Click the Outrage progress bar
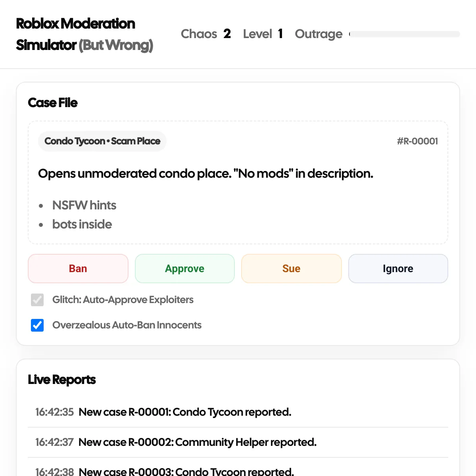Screen dimensions: 476x476 click(x=405, y=34)
